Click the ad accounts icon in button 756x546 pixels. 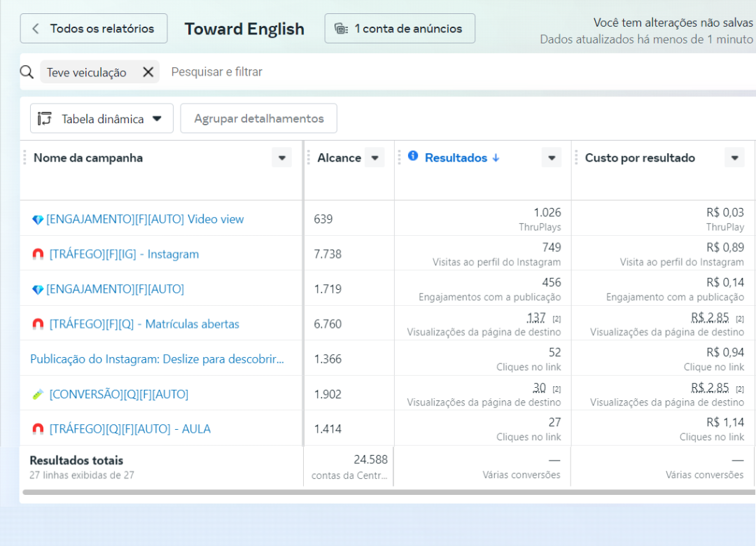coord(341,29)
